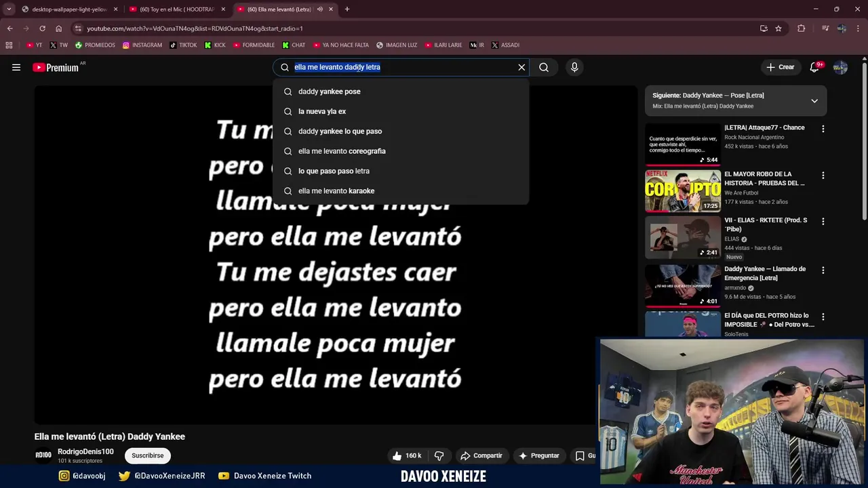The height and width of the screenshot is (488, 868).
Task: Open the YouTube account avatar menu
Action: coord(840,67)
